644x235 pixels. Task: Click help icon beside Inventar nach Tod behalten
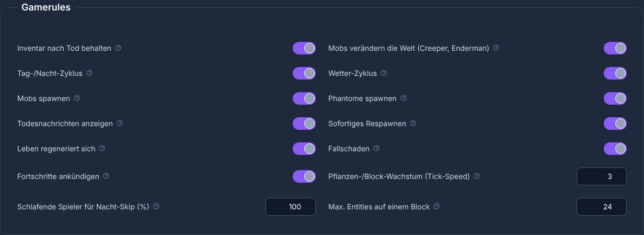tap(118, 48)
